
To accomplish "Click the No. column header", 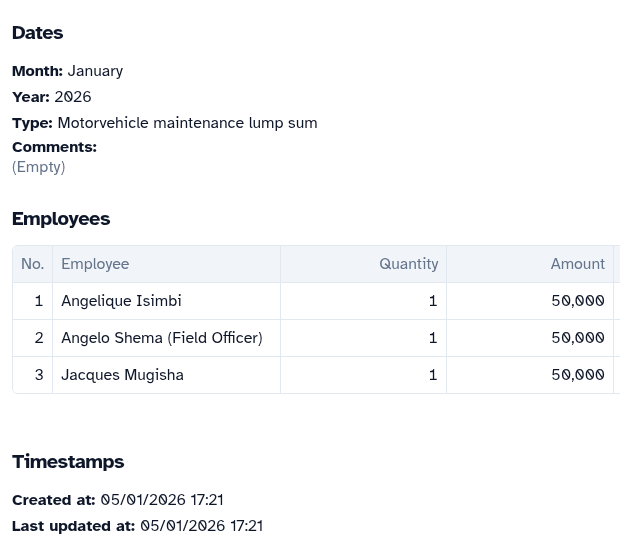I will (32, 264).
